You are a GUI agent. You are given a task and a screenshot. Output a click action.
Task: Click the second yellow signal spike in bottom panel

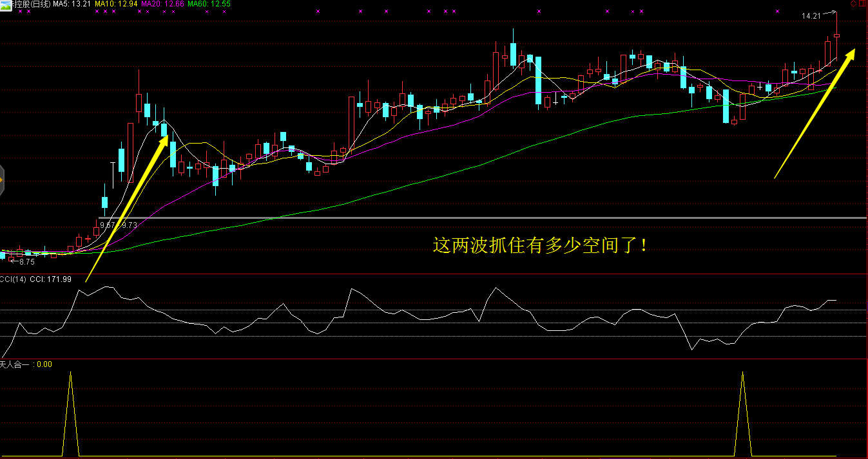(x=743, y=413)
